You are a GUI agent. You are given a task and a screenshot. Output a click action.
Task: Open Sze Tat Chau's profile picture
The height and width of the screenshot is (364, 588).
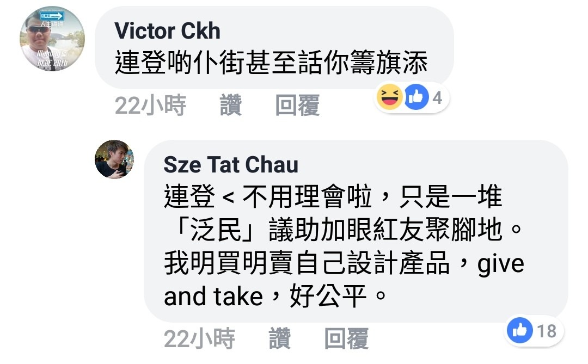tap(114, 159)
